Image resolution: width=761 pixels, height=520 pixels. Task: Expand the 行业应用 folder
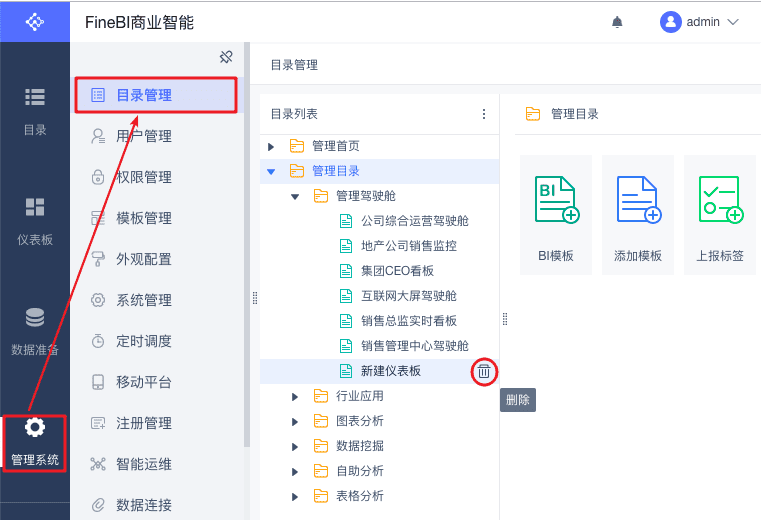point(295,396)
